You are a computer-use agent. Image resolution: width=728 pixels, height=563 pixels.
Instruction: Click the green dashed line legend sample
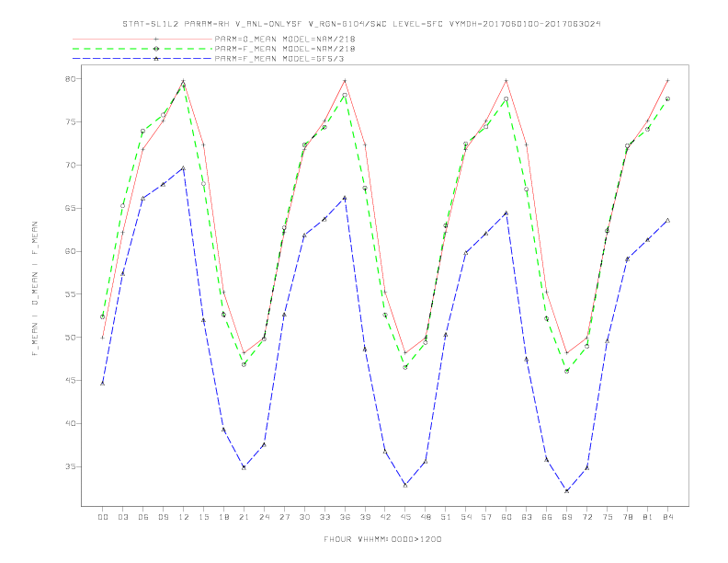(142, 49)
